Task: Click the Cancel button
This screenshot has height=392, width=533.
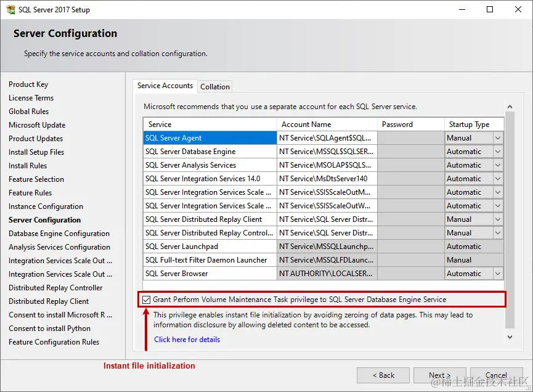Action: pos(496,375)
